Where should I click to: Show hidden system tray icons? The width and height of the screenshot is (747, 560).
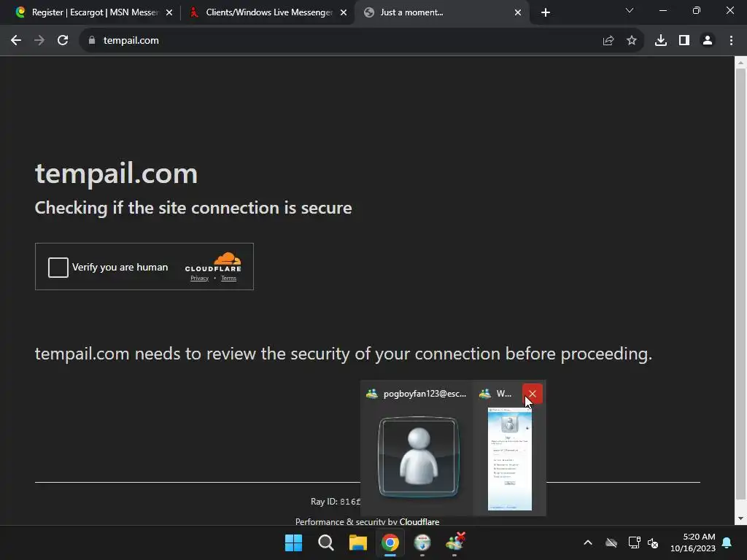(x=588, y=542)
